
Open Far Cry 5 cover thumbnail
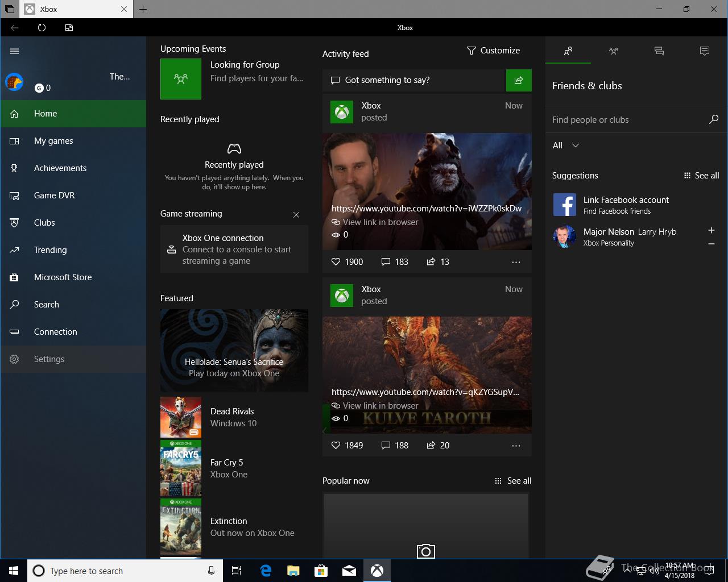click(181, 468)
